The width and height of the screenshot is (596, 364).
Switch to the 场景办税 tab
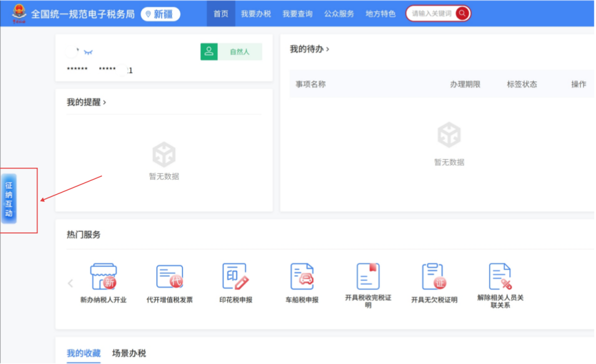click(129, 353)
